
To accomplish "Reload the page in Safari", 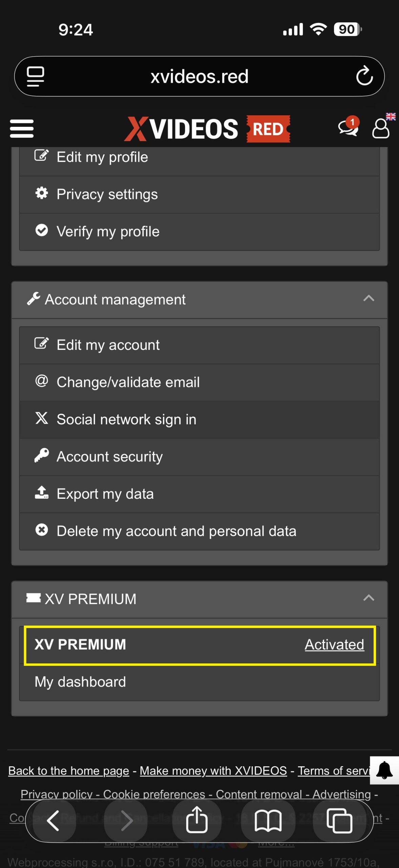I will click(x=364, y=76).
